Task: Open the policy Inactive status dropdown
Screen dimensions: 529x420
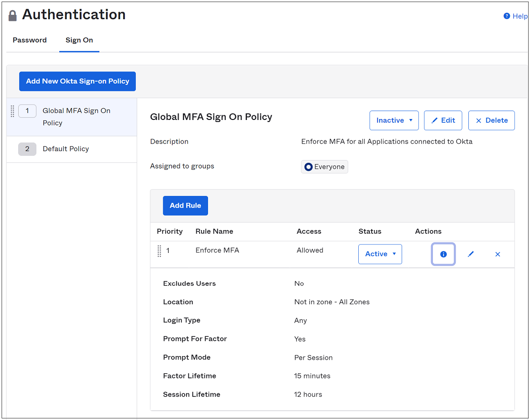Action: [x=394, y=120]
